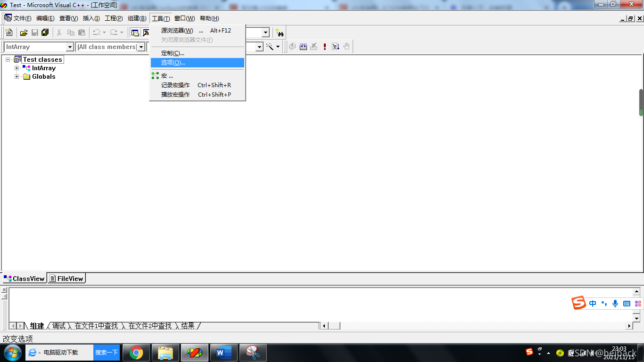Open the 帮助(H) menu
The image size is (644, 362).
(x=209, y=18)
